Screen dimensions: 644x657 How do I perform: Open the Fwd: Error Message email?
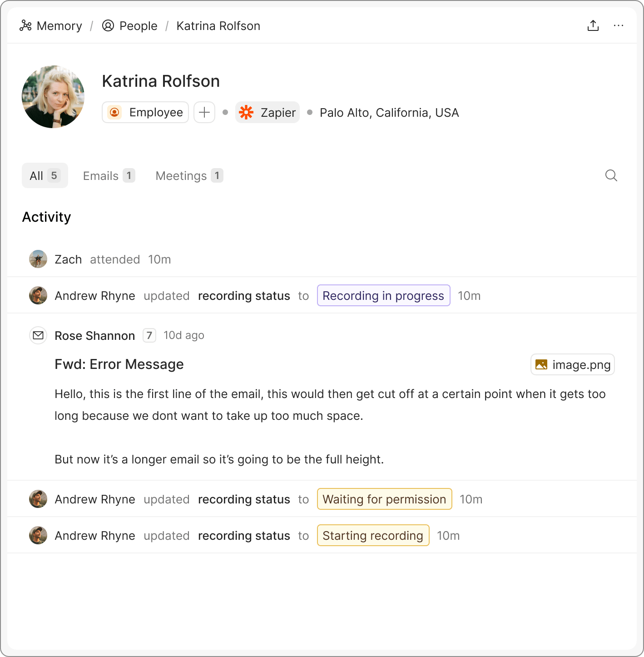click(119, 364)
